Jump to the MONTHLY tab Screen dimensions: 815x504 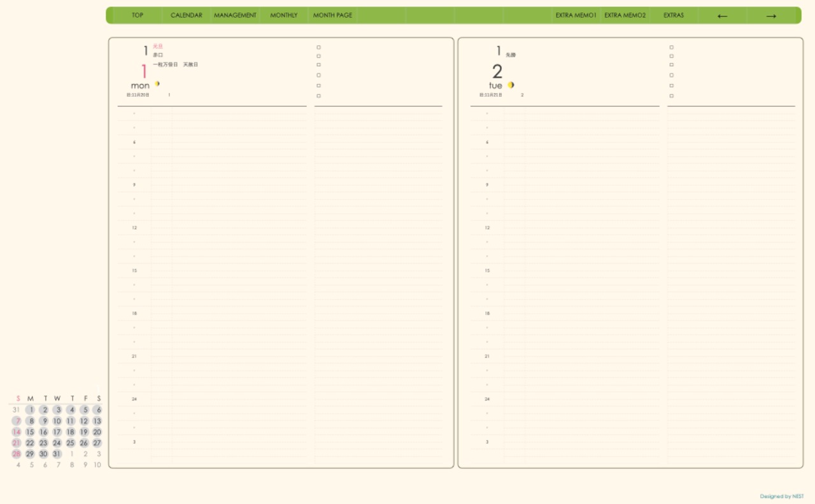pos(283,15)
